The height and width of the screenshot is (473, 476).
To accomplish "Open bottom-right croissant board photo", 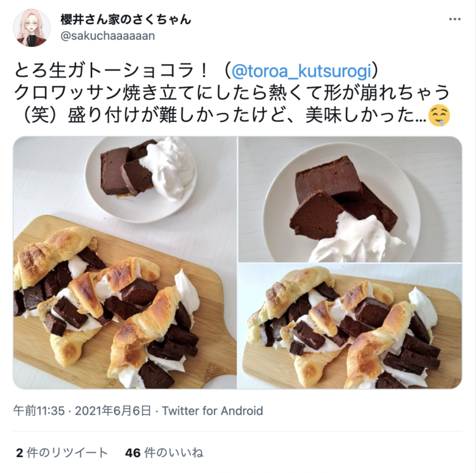I will (x=350, y=326).
